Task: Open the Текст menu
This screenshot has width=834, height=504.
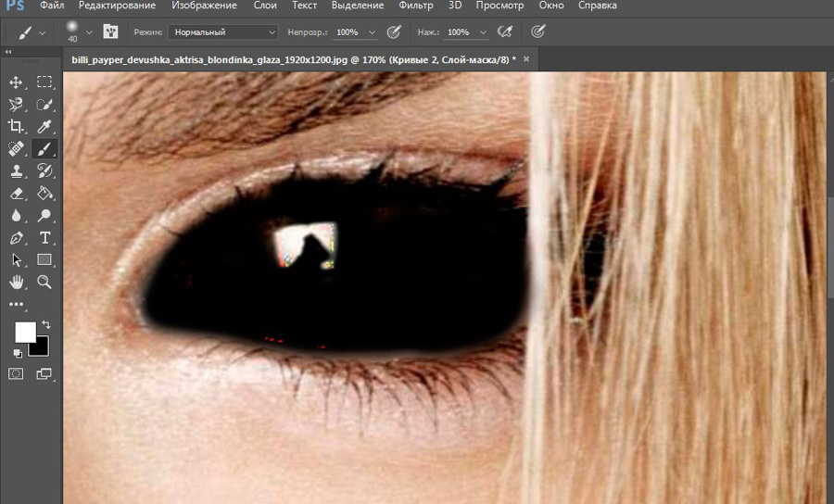Action: (x=304, y=6)
